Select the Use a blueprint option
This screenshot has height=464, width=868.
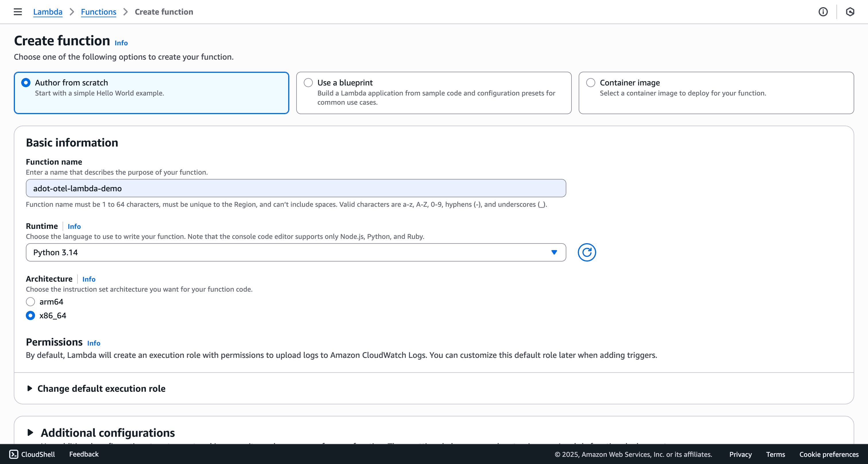coord(308,83)
